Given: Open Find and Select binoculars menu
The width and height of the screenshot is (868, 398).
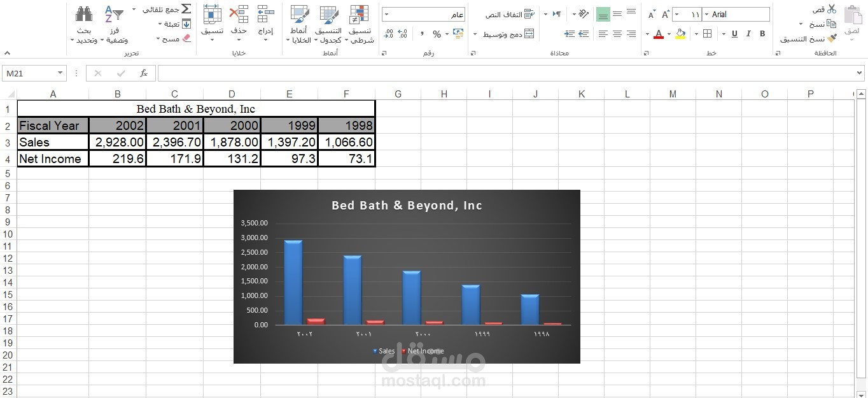Looking at the screenshot, I should coord(84,25).
